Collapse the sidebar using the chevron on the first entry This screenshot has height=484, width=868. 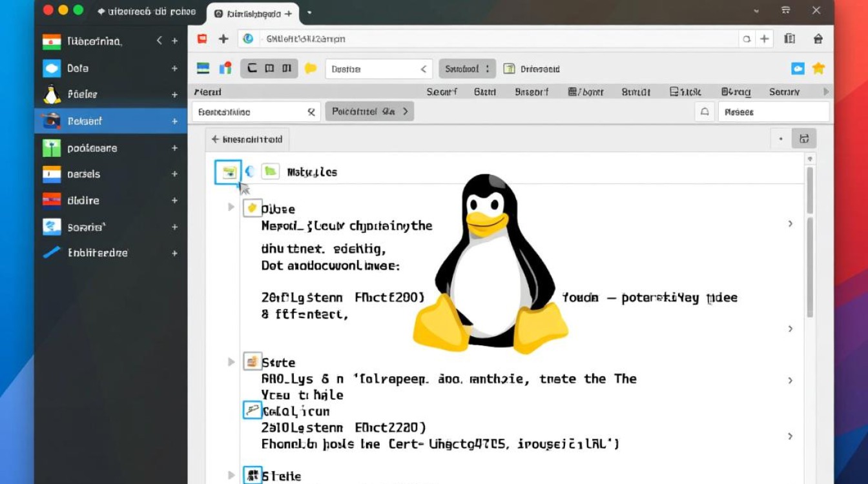click(159, 41)
